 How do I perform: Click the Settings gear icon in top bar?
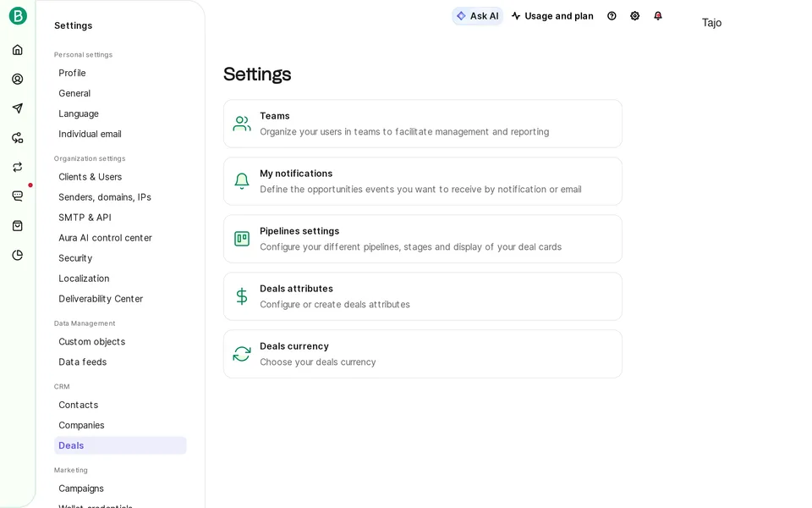pyautogui.click(x=635, y=16)
